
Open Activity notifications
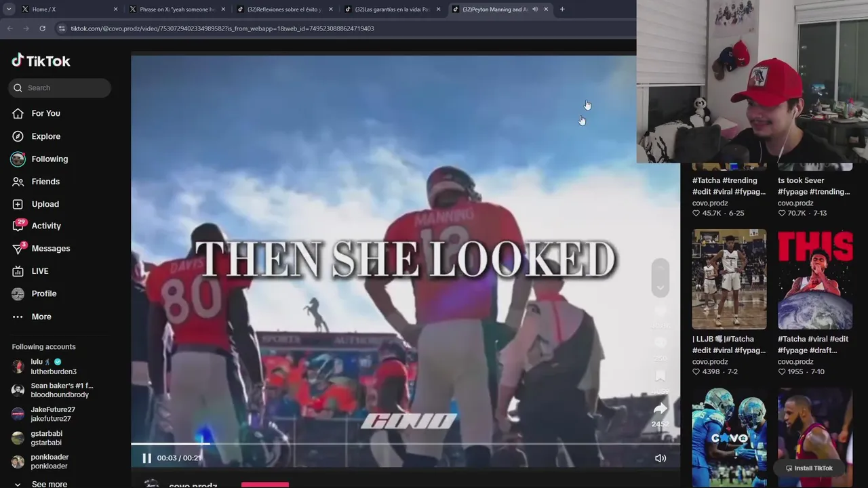point(37,226)
